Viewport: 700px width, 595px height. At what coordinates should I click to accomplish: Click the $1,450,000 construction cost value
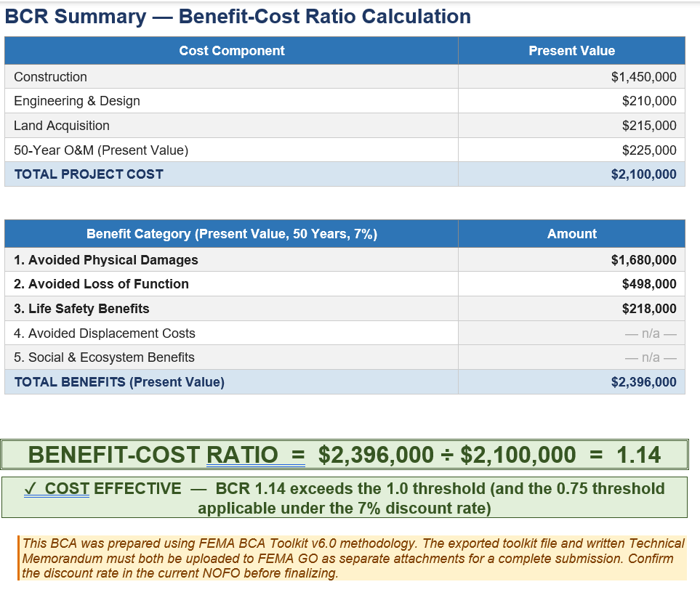(644, 77)
